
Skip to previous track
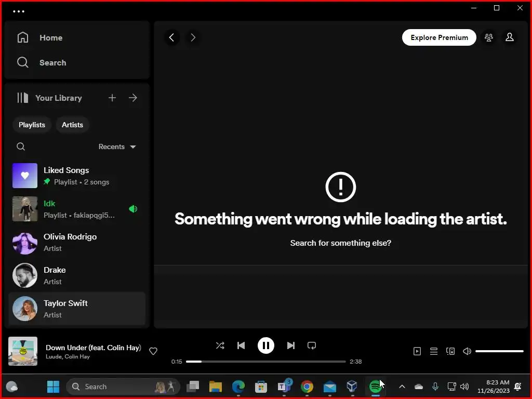[x=241, y=345]
